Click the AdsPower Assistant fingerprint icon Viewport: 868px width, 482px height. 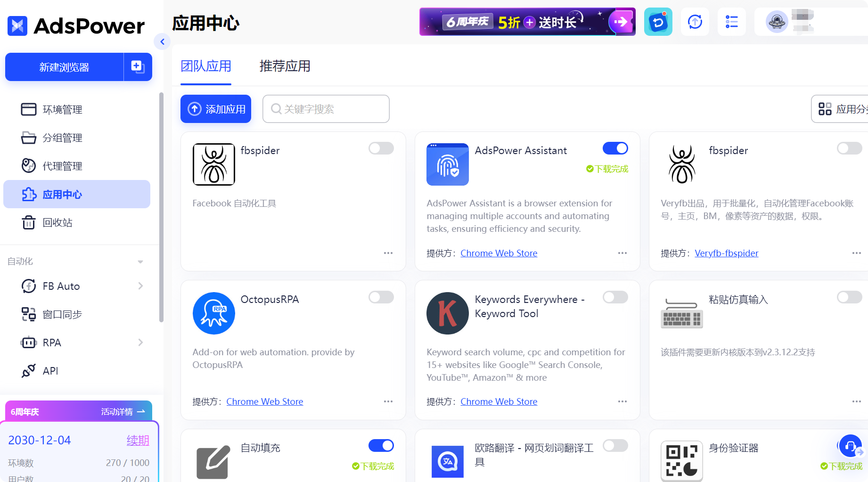point(448,164)
